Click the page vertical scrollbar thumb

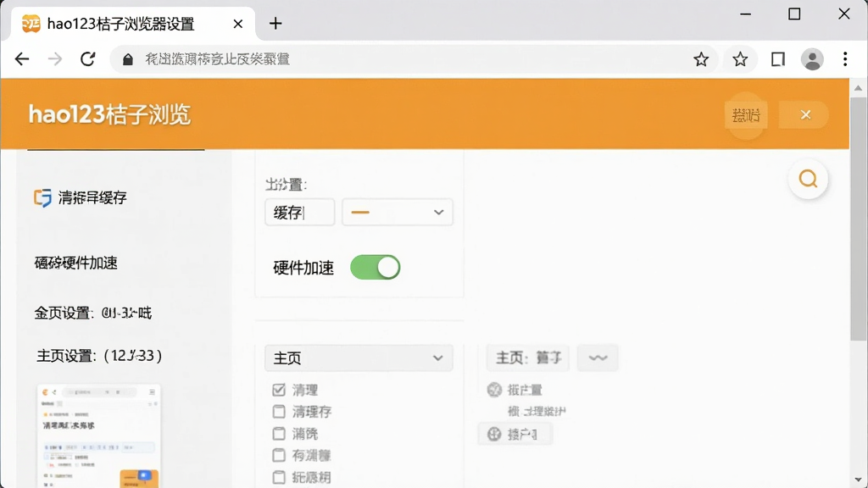pos(858,219)
